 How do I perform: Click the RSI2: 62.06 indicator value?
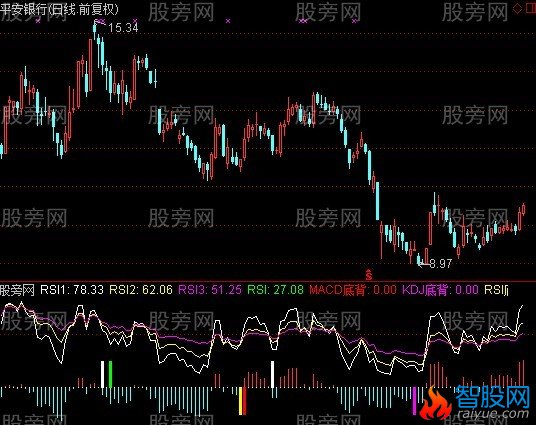pos(141,290)
